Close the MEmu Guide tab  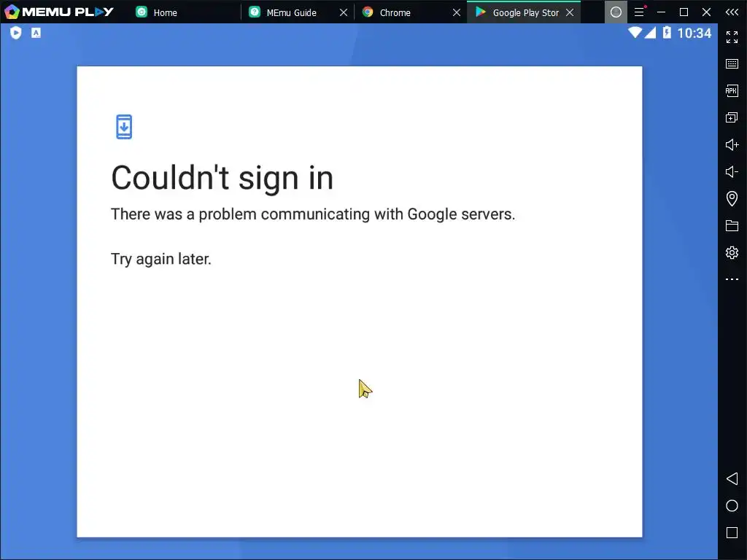pos(343,12)
